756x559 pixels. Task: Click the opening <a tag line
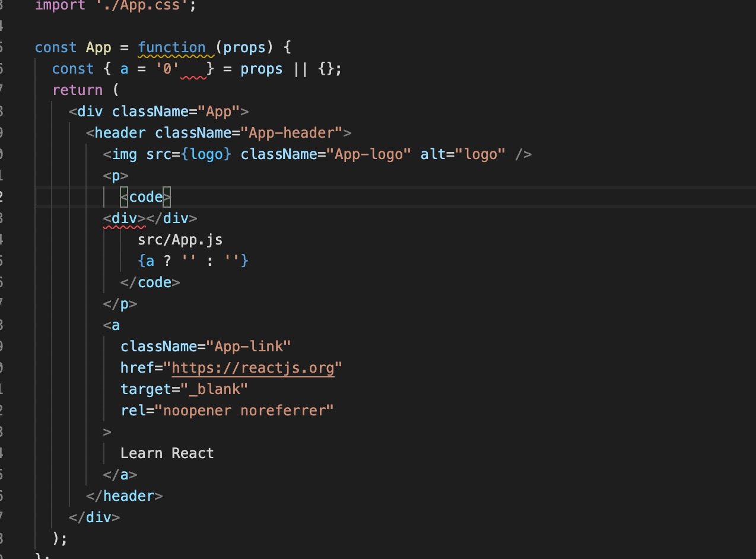(x=112, y=325)
